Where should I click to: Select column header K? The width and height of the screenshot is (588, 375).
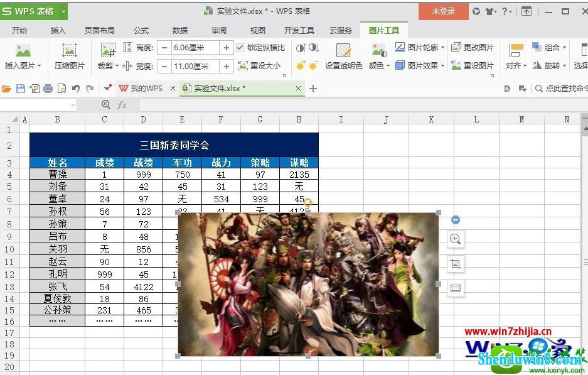tap(431, 119)
